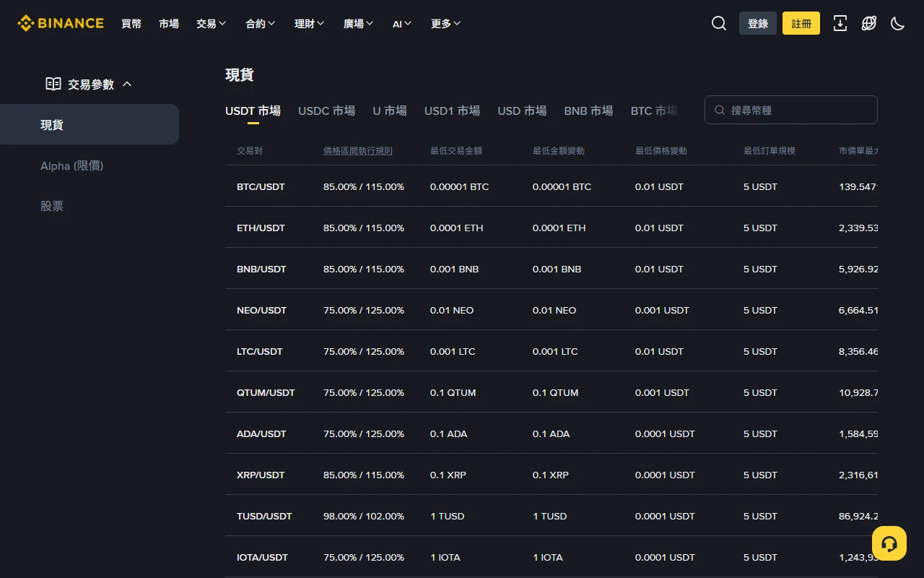This screenshot has height=578, width=924.
Task: Expand the 交易 dropdown menu
Action: coord(212,23)
